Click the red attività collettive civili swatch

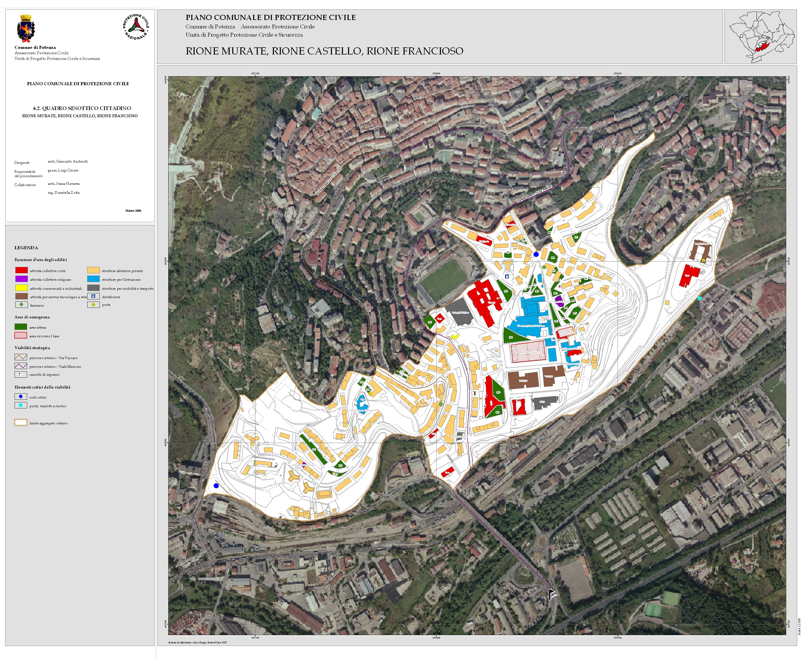tap(21, 270)
